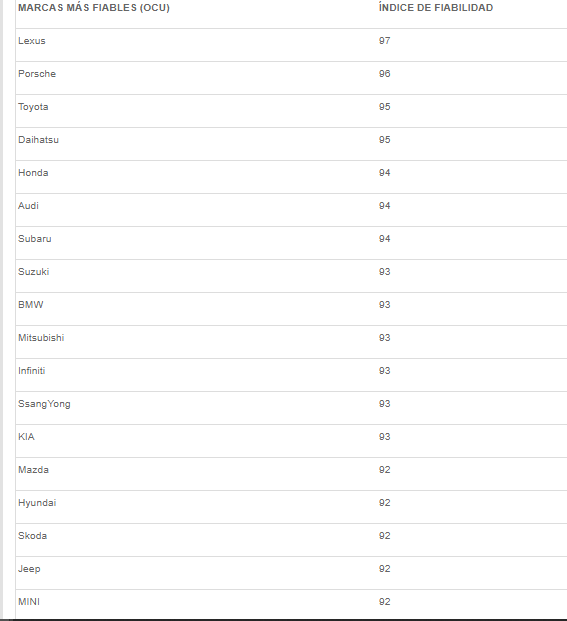Select Audi in the reliability list
The height and width of the screenshot is (621, 567).
(28, 206)
